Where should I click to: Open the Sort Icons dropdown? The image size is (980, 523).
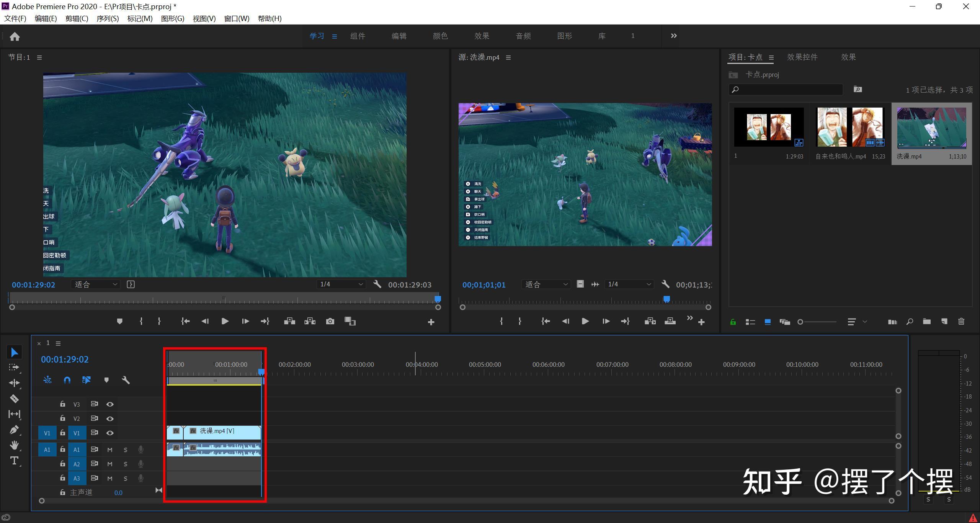click(x=857, y=322)
